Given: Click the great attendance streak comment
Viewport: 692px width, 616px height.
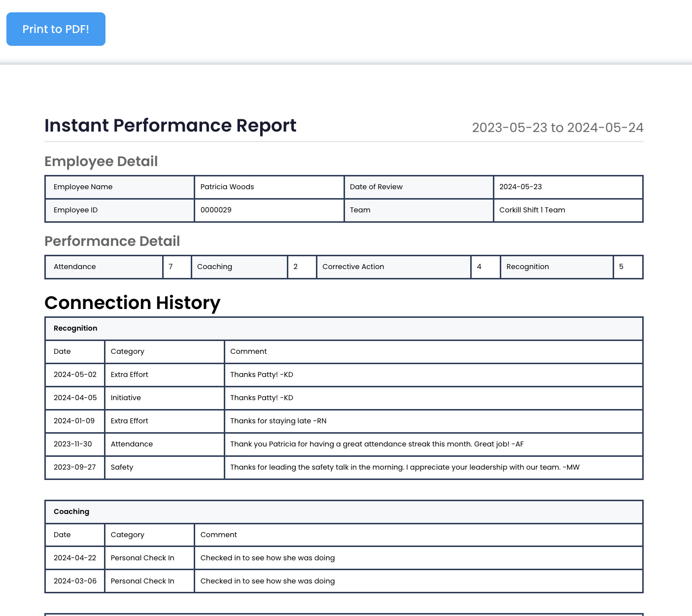Looking at the screenshot, I should (377, 444).
